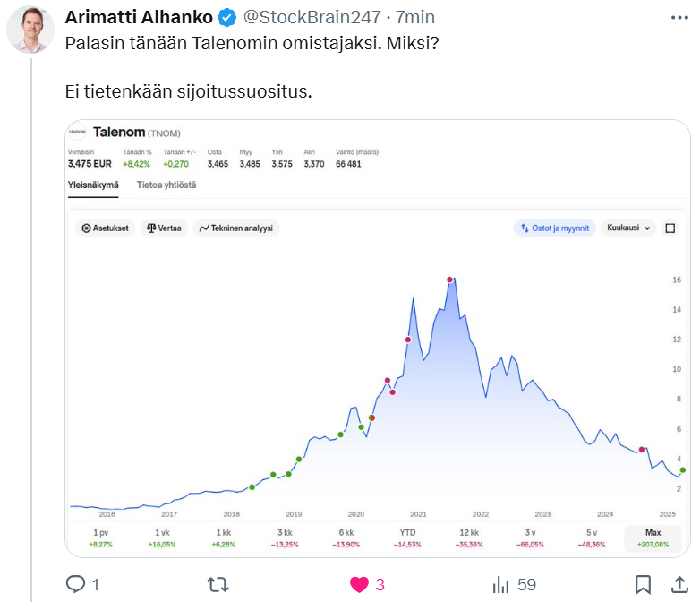Viewport: 700px width, 602px height.
Task: Select the YTD time range
Action: click(407, 538)
